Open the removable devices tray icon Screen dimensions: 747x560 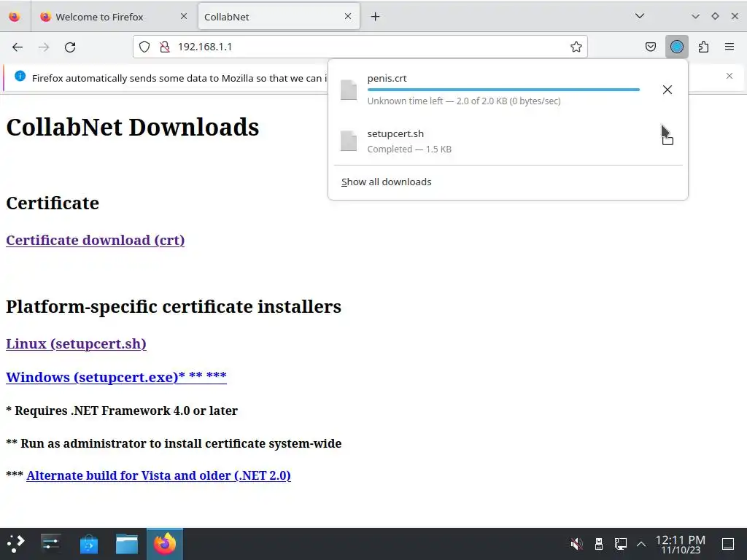pyautogui.click(x=599, y=544)
